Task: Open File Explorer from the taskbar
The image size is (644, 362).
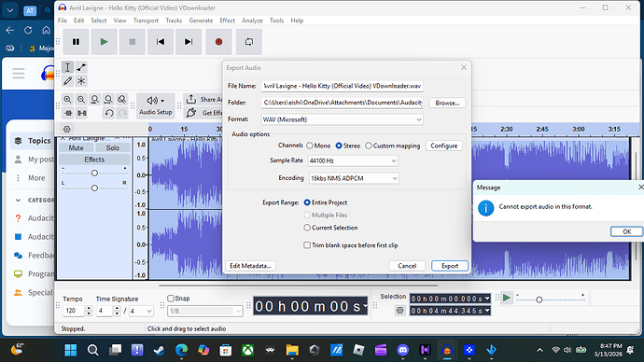Action: click(x=292, y=350)
